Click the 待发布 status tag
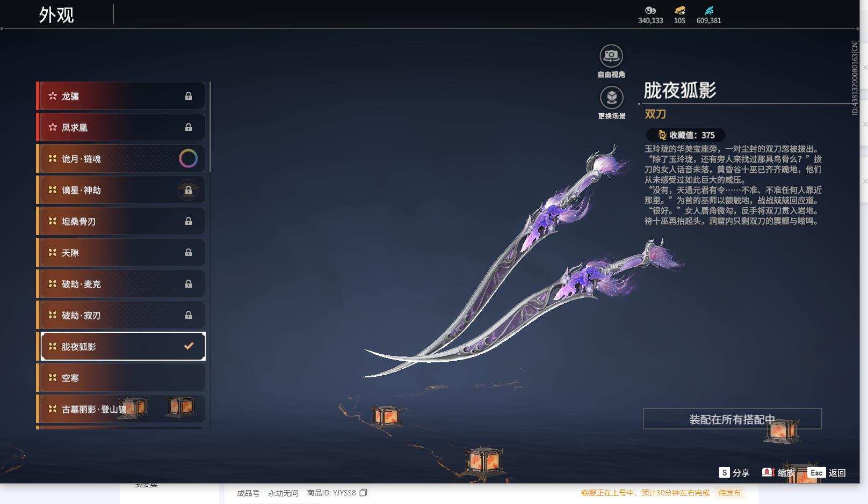 click(729, 493)
